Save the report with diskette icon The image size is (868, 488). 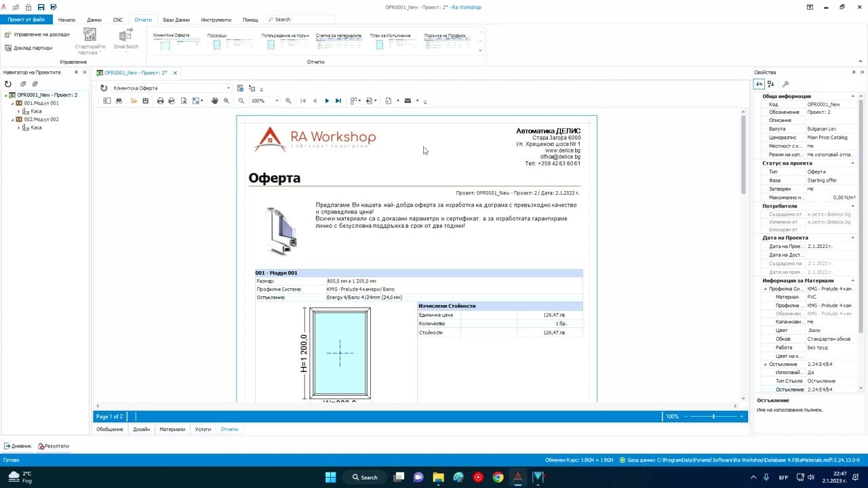coord(145,101)
